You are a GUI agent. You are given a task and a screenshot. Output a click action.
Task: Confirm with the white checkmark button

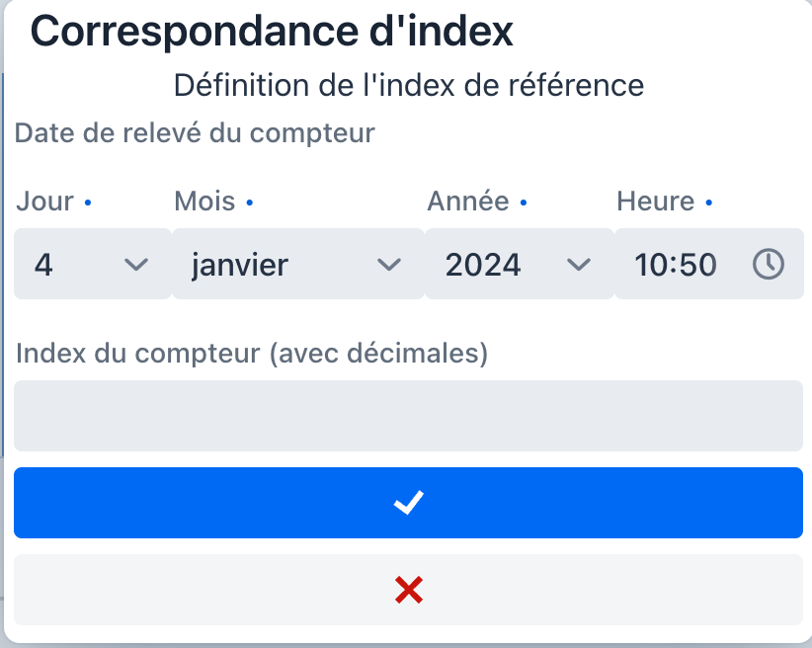408,503
